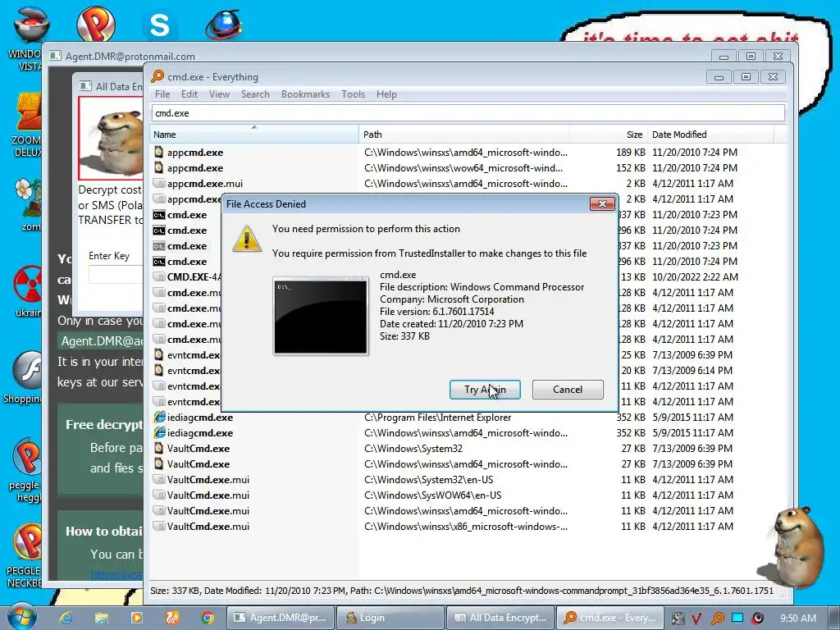Screen dimensions: 840x630
Task: Select VaultCmd.exe.mui icon in SysWOW64\en-US row
Action: [159, 495]
